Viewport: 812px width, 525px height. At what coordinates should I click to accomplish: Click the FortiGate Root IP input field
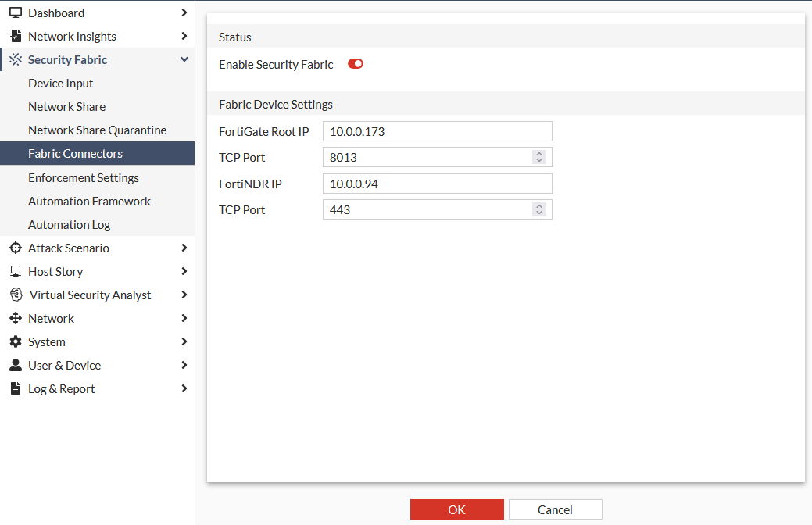(437, 130)
